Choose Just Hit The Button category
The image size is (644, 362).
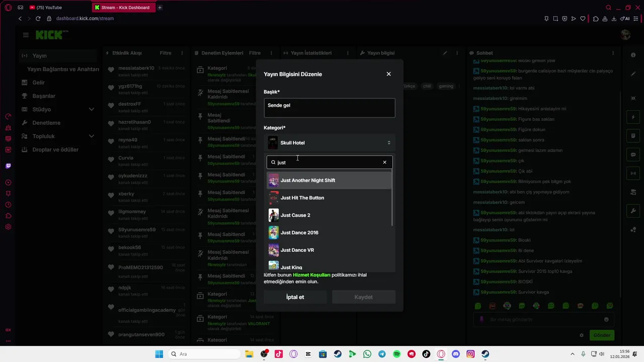329,198
